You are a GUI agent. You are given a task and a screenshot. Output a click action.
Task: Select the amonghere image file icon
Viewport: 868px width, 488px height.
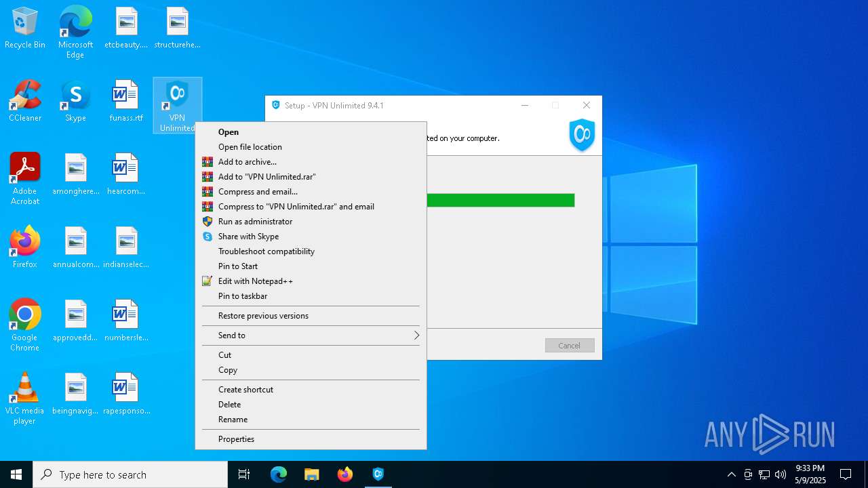click(75, 175)
